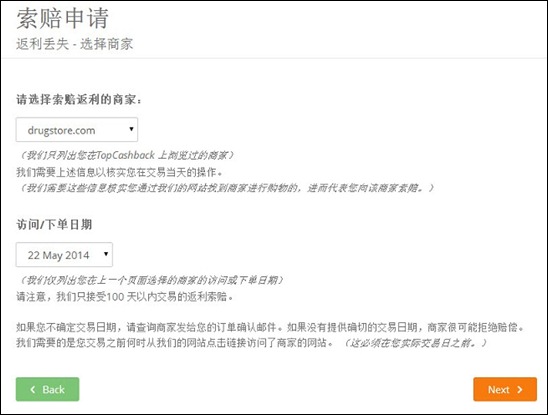Click the 索赔申请 page heading
This screenshot has width=548, height=415.
(63, 18)
